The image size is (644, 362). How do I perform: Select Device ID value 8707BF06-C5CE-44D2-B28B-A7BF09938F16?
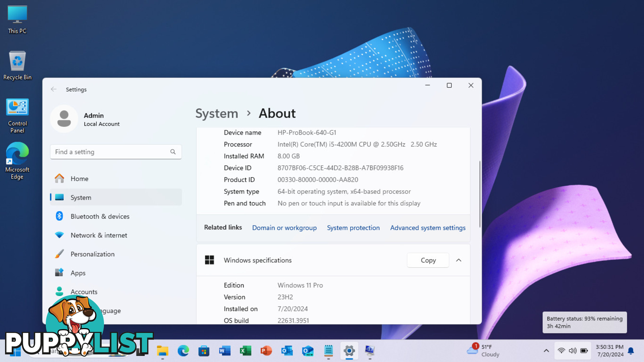pyautogui.click(x=340, y=168)
